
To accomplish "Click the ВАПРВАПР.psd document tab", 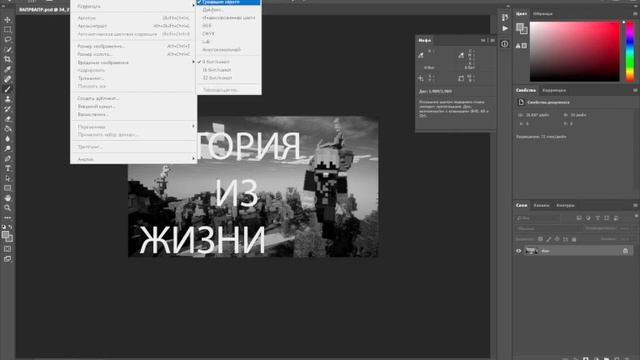I will click(x=44, y=9).
